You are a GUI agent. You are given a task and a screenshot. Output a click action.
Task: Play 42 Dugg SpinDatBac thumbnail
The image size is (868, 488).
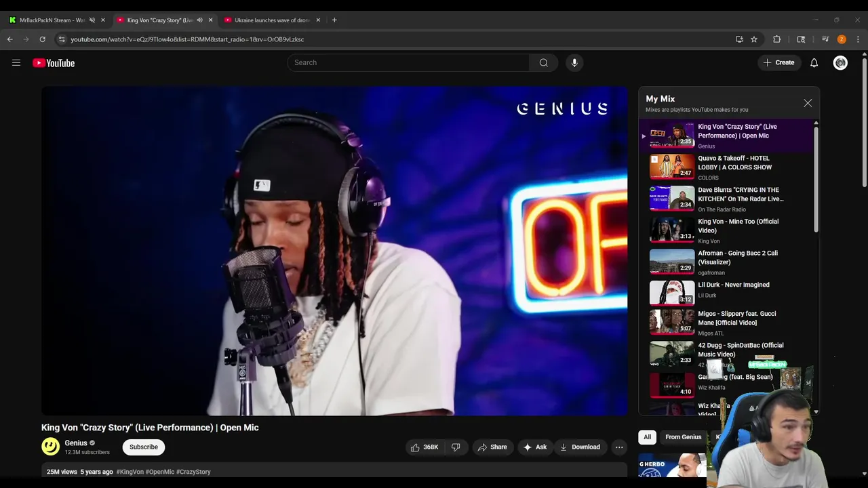[x=672, y=354]
